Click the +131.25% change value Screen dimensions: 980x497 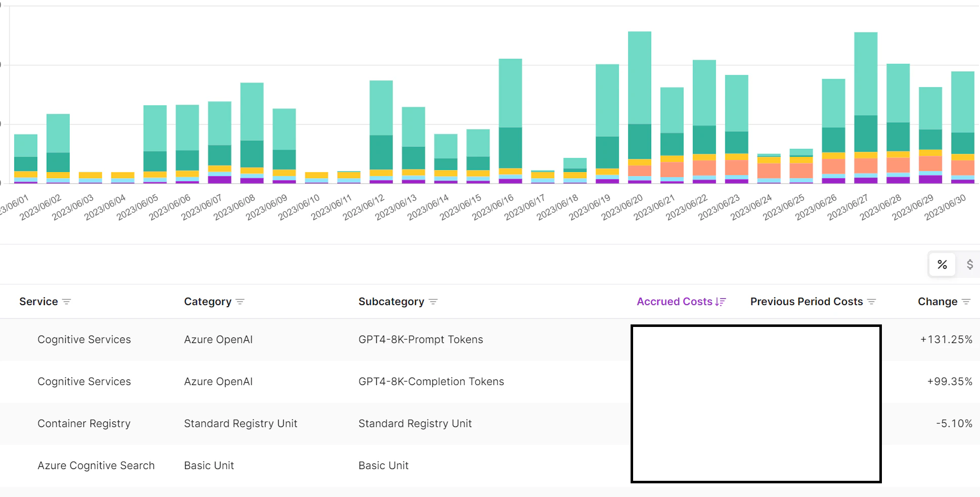tap(946, 340)
